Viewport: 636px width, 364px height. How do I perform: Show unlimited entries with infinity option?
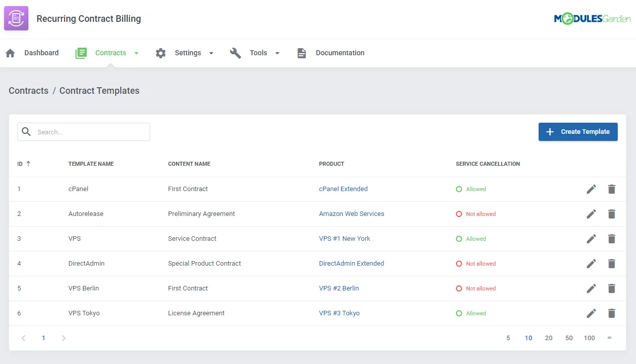(610, 338)
